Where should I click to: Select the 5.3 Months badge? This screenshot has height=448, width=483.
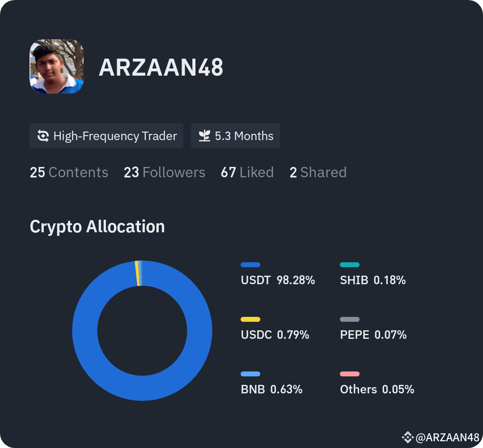(x=235, y=136)
